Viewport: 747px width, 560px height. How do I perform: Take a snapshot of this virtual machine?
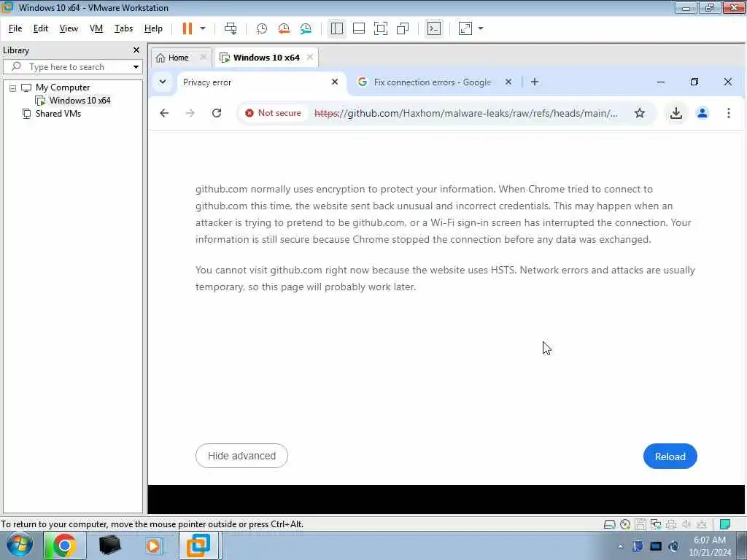pos(262,28)
